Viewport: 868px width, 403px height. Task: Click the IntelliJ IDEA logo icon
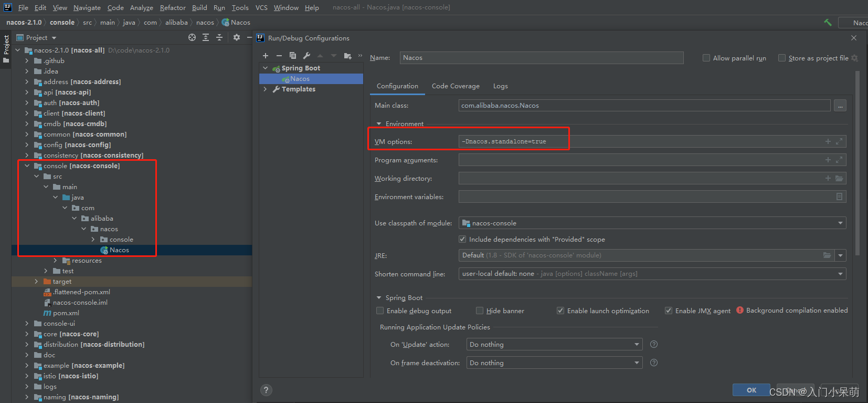(x=7, y=7)
